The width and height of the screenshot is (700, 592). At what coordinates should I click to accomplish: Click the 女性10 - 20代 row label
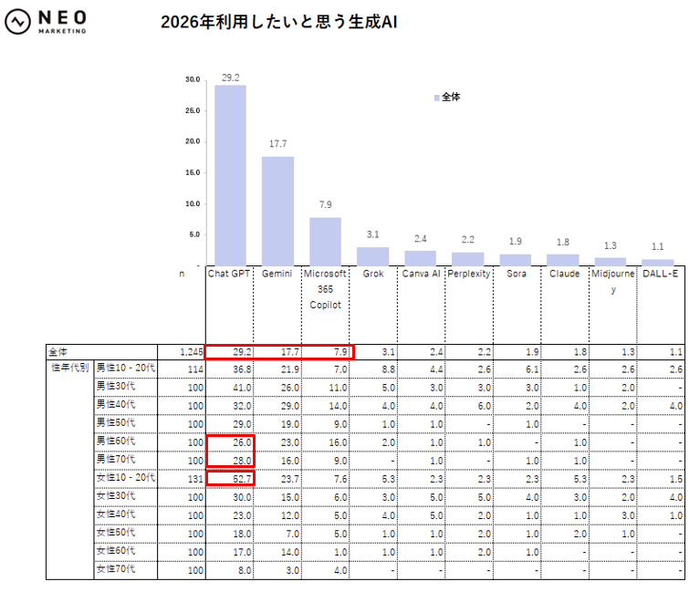126,477
